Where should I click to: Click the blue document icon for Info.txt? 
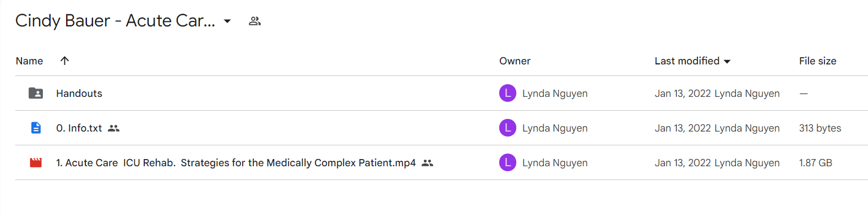36,128
